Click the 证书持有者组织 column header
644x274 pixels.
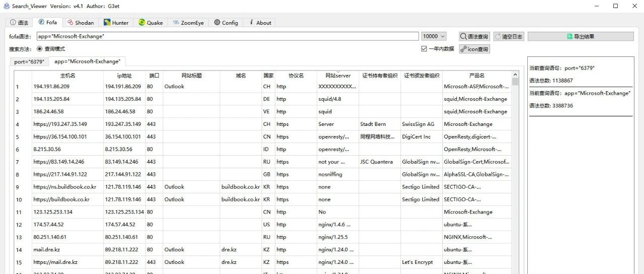tap(380, 76)
